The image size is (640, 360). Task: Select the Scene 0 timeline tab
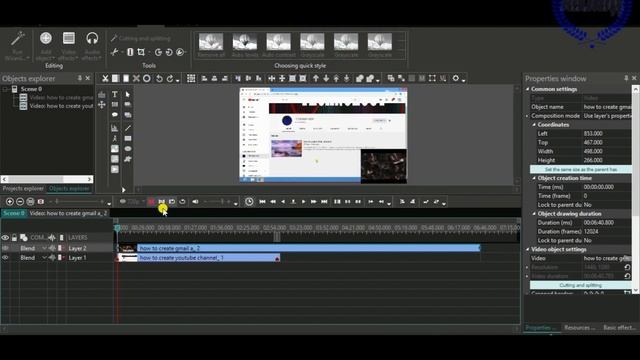[x=14, y=213]
